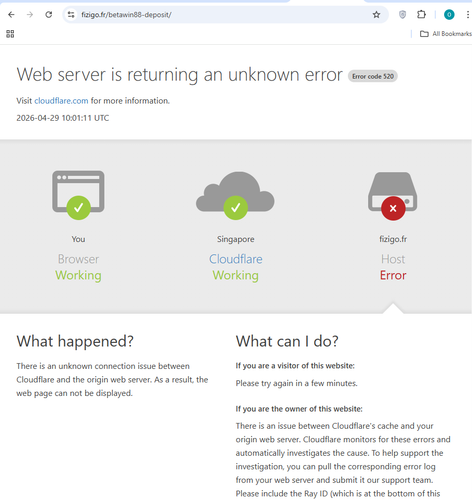Bookmark this page with the star icon

(x=376, y=15)
